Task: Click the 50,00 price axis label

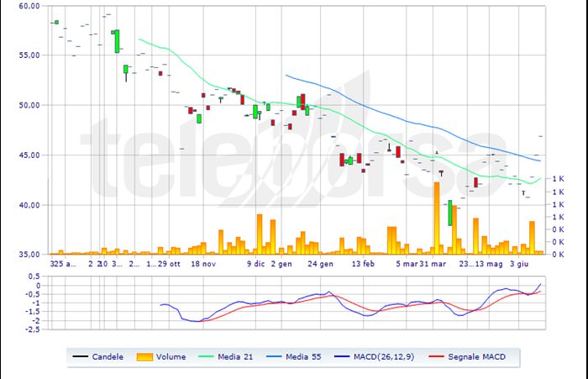Action: pyautogui.click(x=29, y=105)
